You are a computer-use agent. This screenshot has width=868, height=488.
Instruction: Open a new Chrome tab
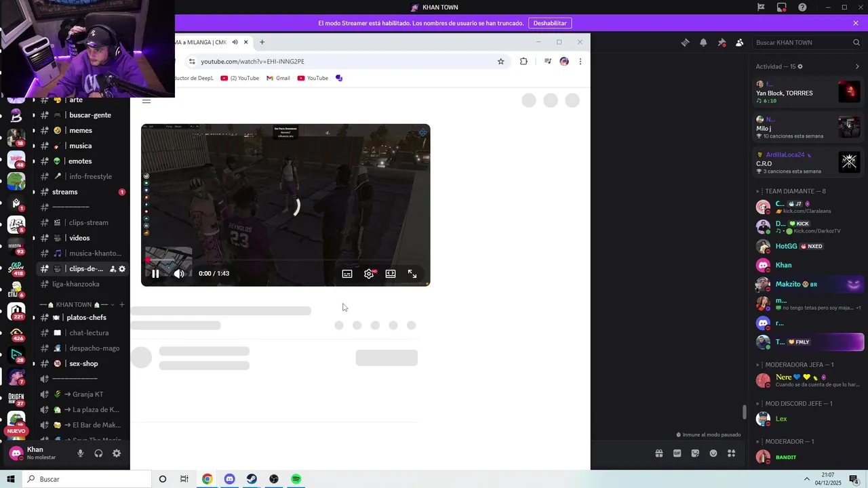tap(262, 42)
